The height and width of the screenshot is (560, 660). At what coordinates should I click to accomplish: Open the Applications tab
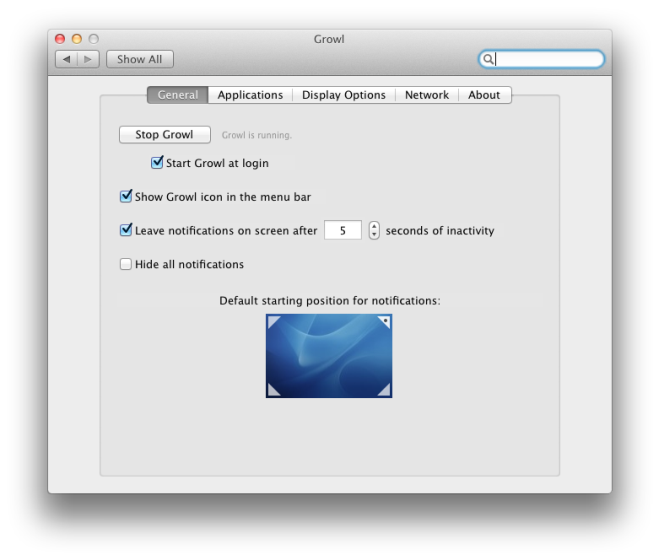click(x=250, y=95)
